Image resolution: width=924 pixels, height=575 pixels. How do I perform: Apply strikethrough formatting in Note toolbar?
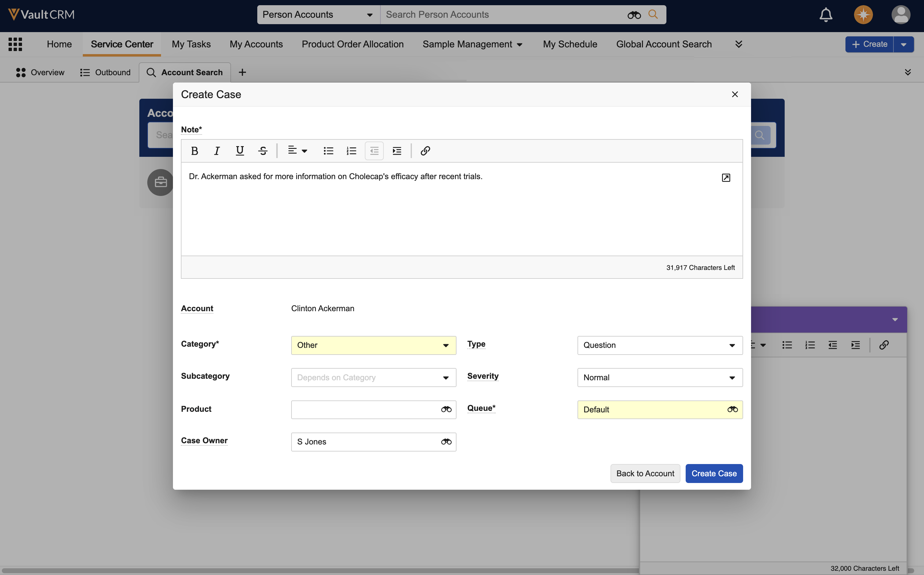point(263,151)
